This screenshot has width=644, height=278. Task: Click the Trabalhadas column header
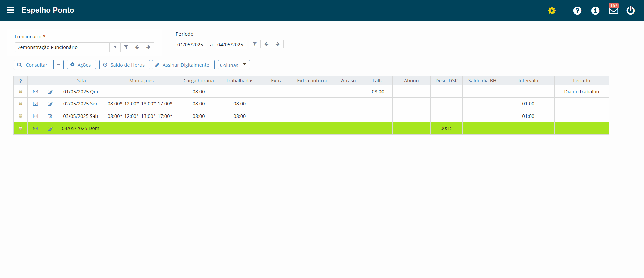(x=240, y=81)
